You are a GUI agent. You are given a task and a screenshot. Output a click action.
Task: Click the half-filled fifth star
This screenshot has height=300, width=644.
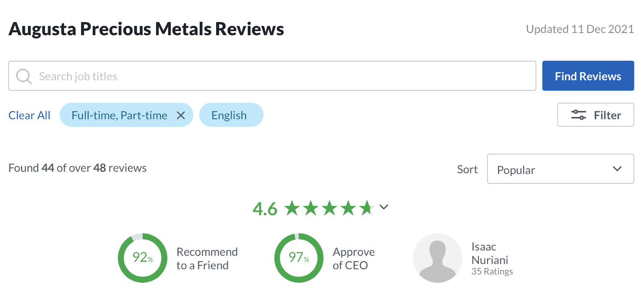[367, 208]
